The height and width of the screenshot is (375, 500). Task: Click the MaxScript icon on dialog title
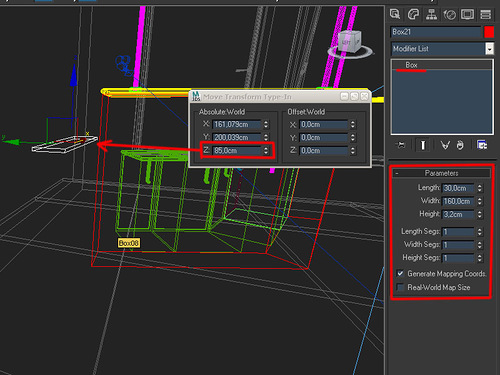coord(196,97)
